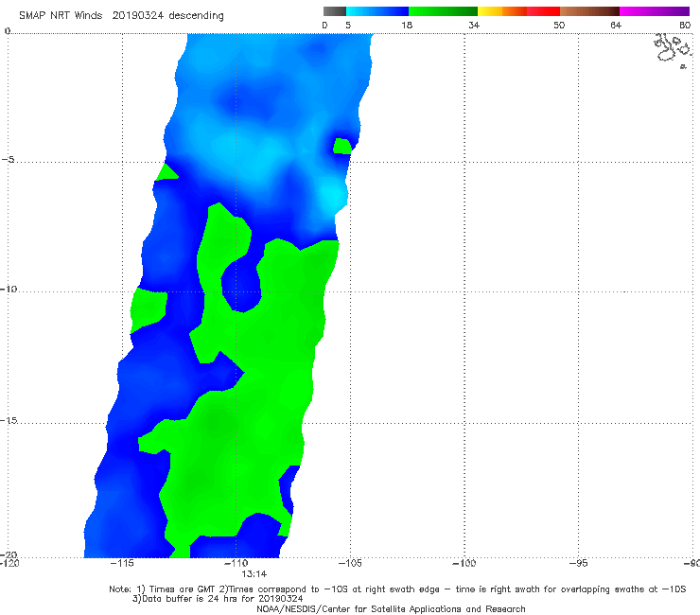Click the colorbar label '34'

[x=474, y=26]
